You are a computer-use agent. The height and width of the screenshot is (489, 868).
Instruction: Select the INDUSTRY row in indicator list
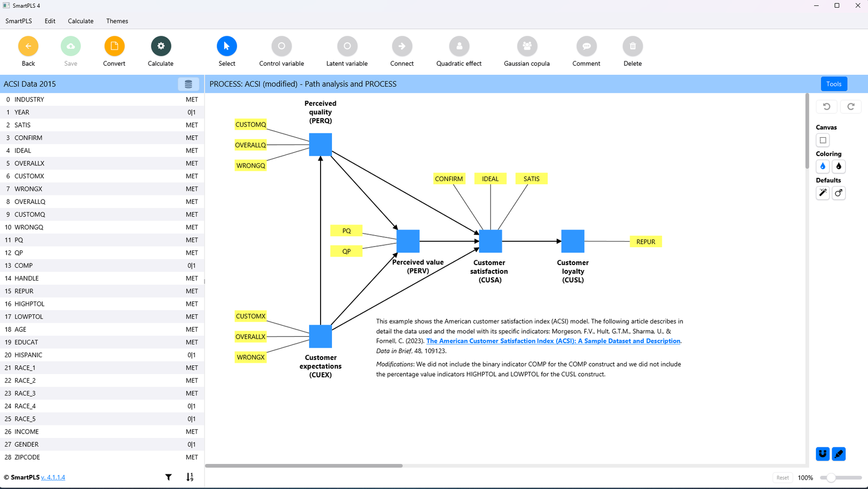click(102, 100)
